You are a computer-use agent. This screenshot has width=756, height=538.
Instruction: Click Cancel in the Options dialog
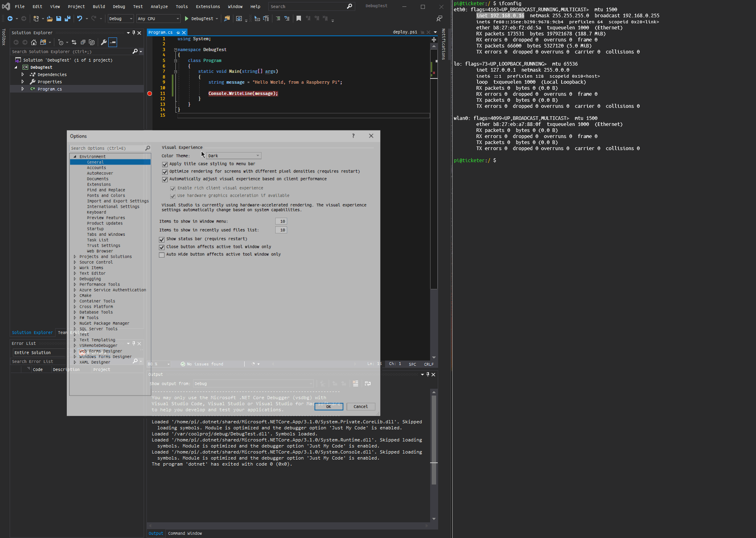360,406
